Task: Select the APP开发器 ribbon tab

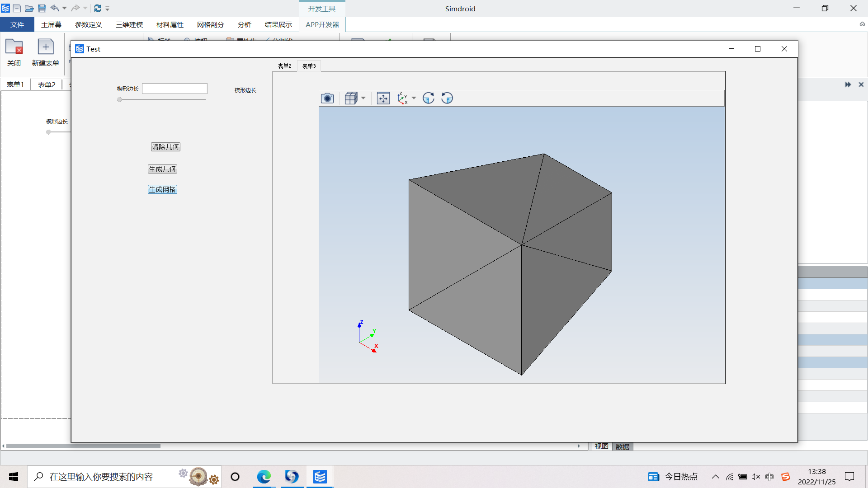Action: [x=322, y=24]
